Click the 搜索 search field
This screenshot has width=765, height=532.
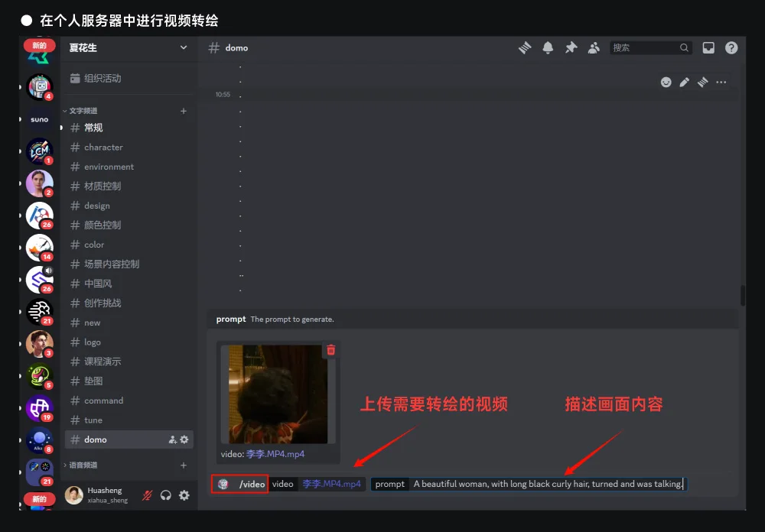point(650,48)
